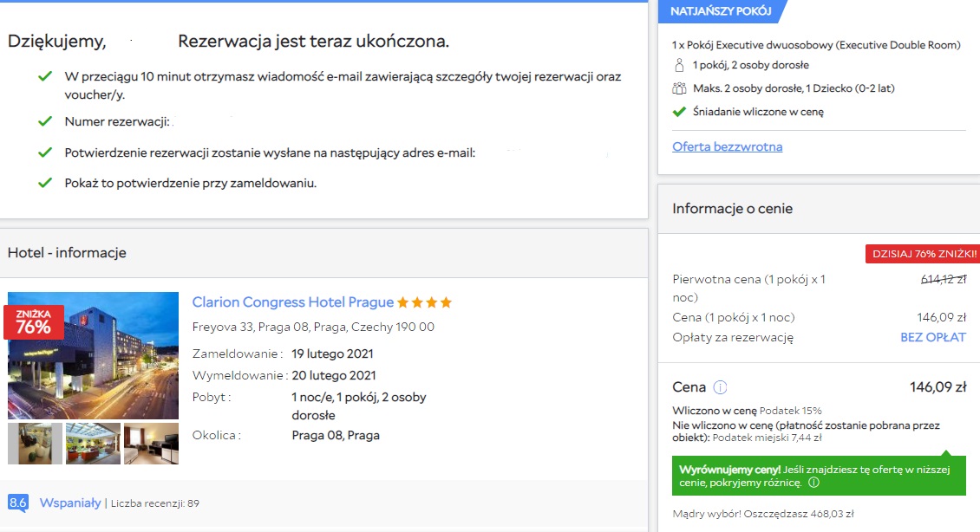
Task: Click the red 76% discount badge on hotel photo
Action: coord(34,322)
